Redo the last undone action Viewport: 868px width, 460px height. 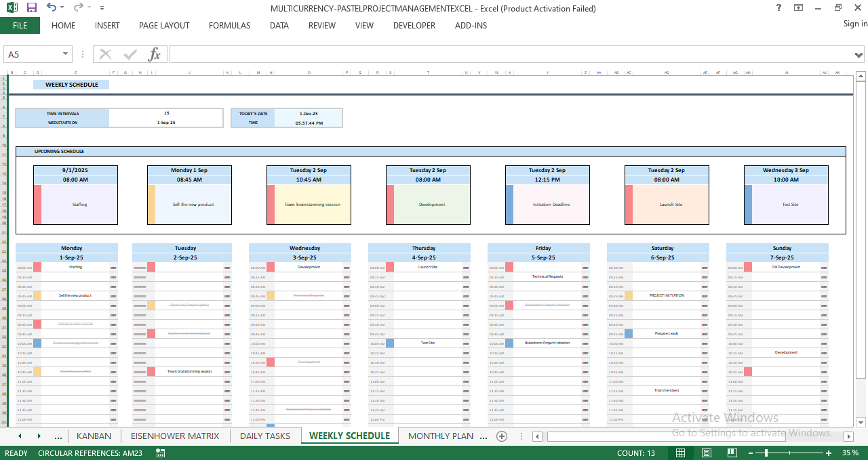(79, 7)
